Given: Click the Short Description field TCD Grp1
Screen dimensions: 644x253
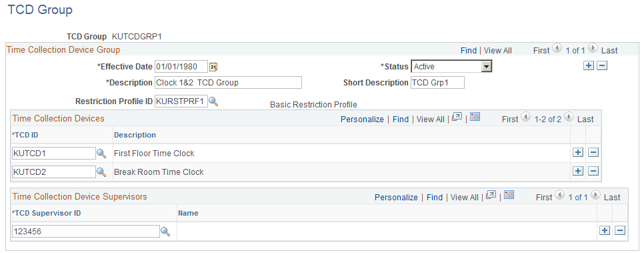Looking at the screenshot, I should click(x=437, y=82).
